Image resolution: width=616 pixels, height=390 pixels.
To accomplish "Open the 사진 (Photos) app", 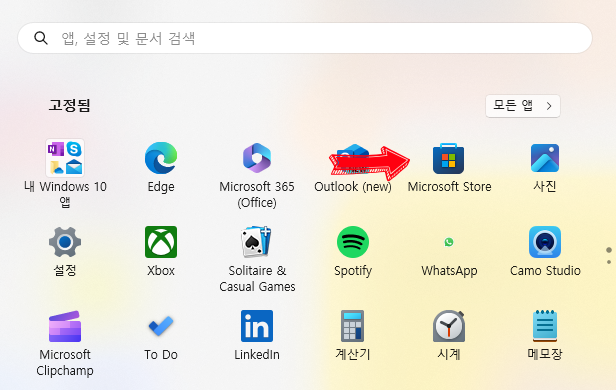I will click(544, 158).
